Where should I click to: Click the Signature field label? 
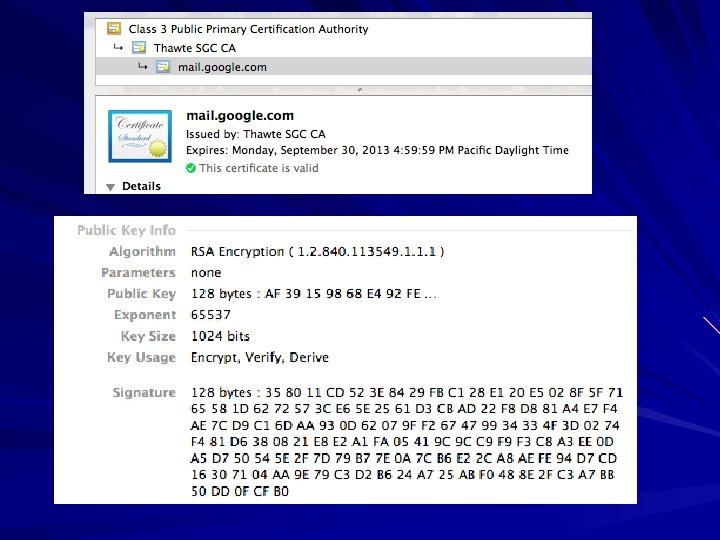click(144, 393)
